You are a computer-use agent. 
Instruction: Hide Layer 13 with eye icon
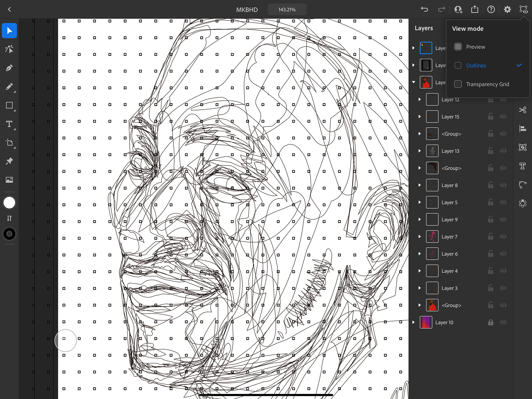(503, 151)
